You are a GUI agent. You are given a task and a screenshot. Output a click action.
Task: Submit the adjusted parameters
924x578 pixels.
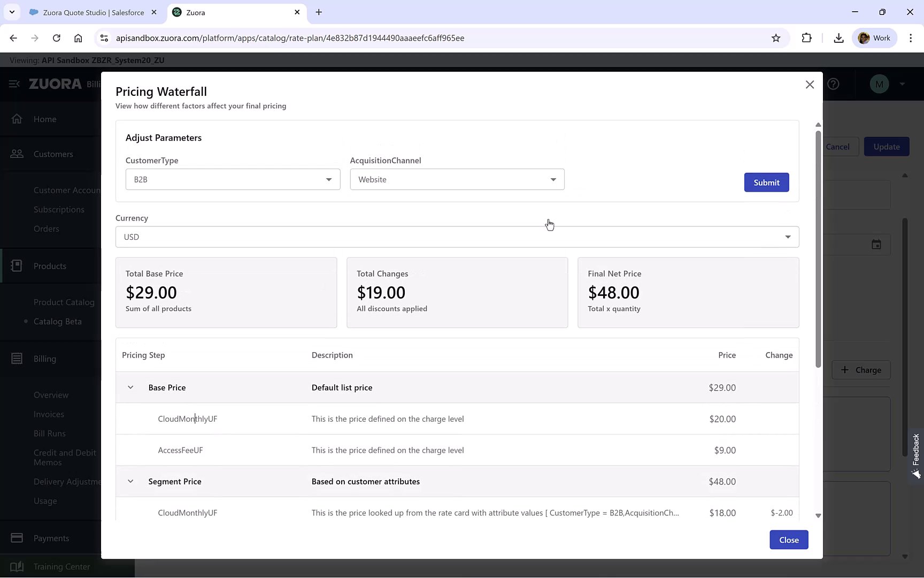pyautogui.click(x=766, y=182)
